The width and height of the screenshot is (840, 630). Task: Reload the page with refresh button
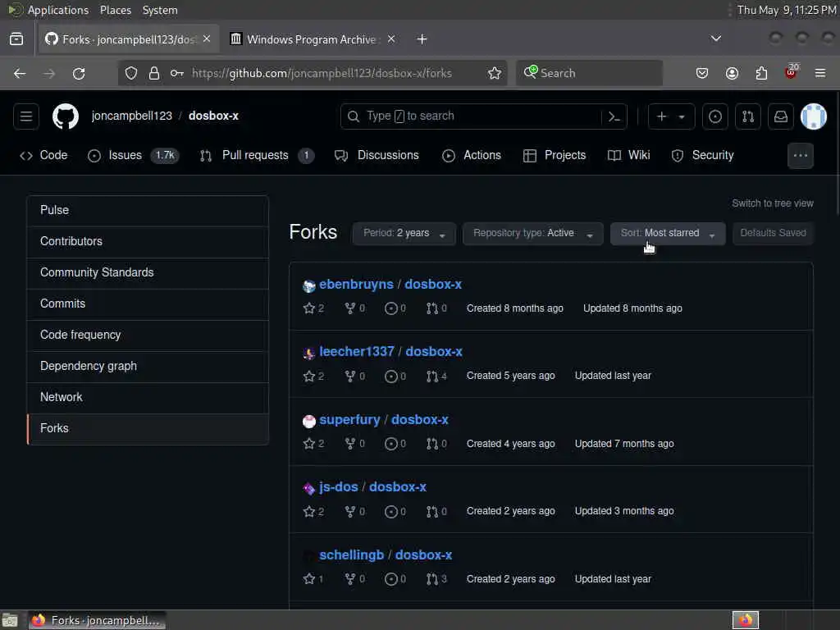click(x=79, y=73)
